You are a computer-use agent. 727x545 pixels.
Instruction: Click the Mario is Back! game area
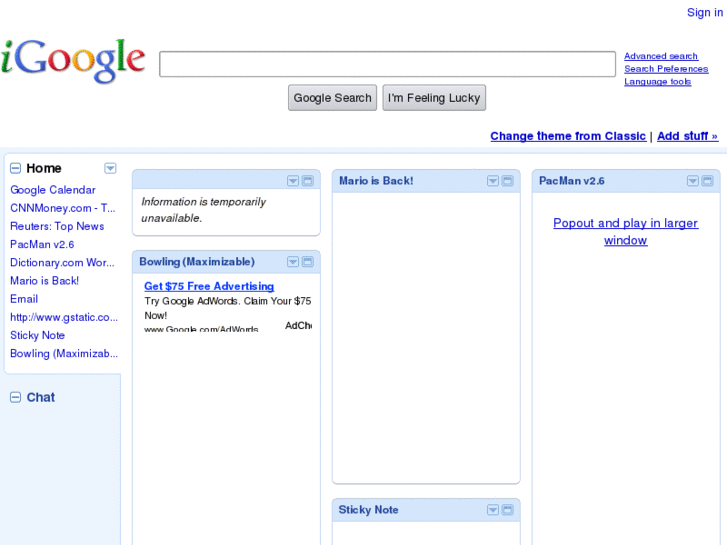click(x=426, y=338)
